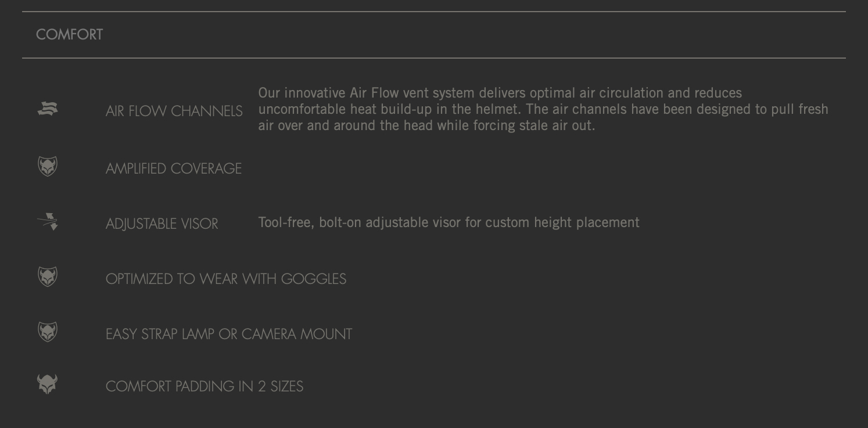The width and height of the screenshot is (868, 428).
Task: Click the Air Flow vent system description paragraph
Action: point(543,109)
